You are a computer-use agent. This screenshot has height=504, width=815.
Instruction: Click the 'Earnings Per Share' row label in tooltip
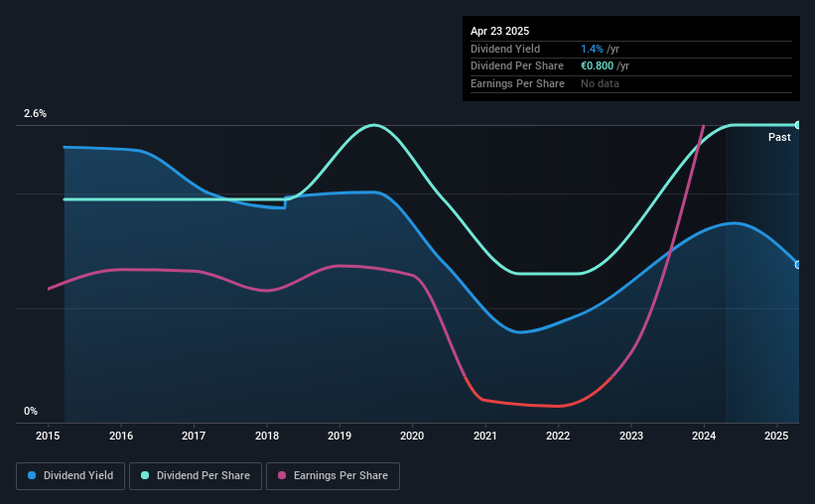point(517,83)
